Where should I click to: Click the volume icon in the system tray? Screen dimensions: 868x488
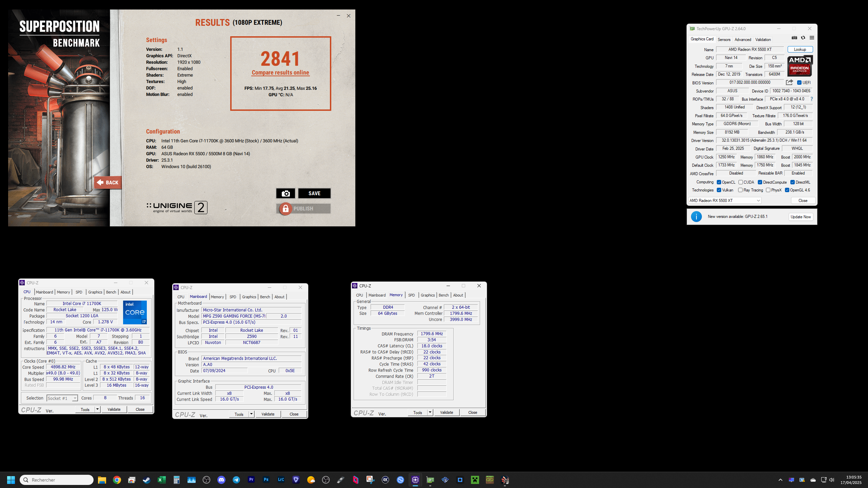832,480
